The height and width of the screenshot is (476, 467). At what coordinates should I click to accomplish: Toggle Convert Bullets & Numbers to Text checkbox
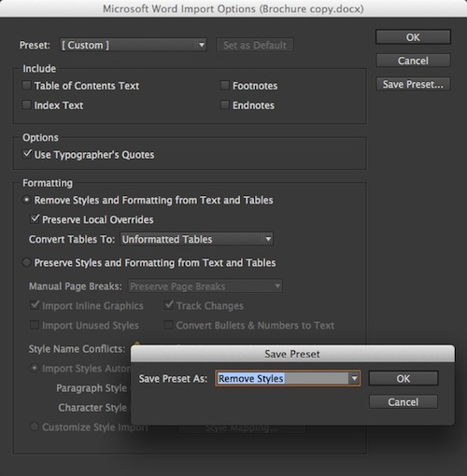point(168,325)
